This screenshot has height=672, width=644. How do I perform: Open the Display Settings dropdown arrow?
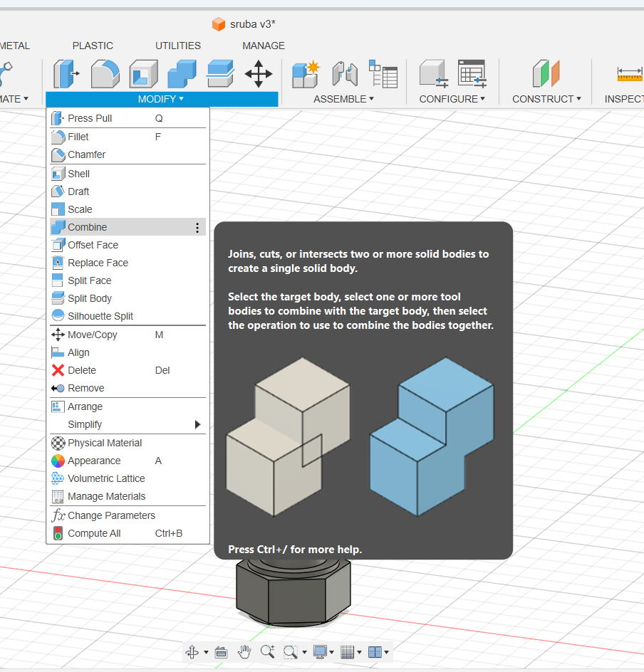pos(331,653)
